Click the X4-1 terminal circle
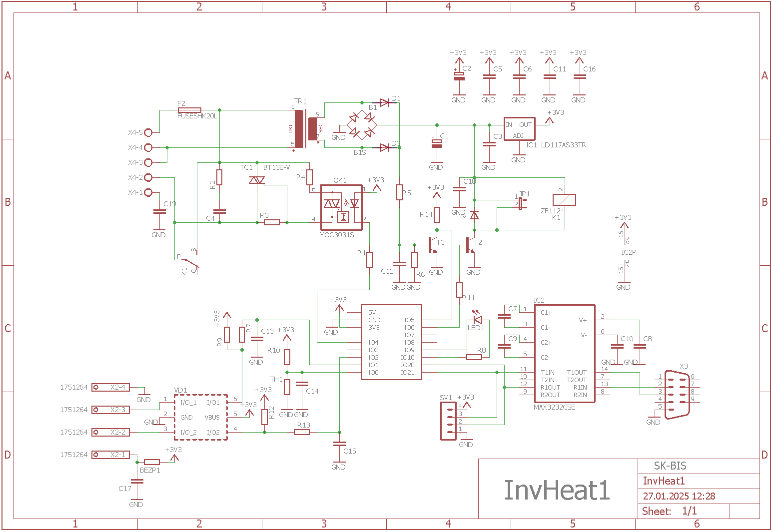Image resolution: width=772 pixels, height=532 pixels. pyautogui.click(x=148, y=192)
